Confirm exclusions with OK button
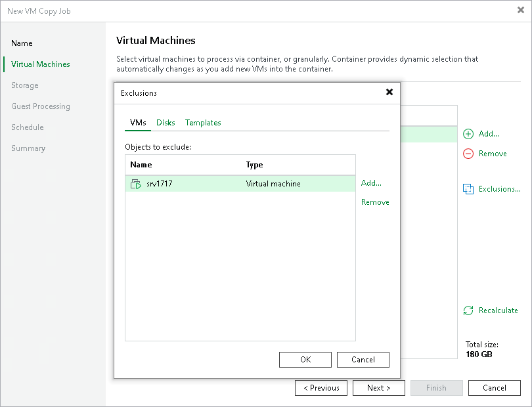The width and height of the screenshot is (532, 407). coord(305,360)
